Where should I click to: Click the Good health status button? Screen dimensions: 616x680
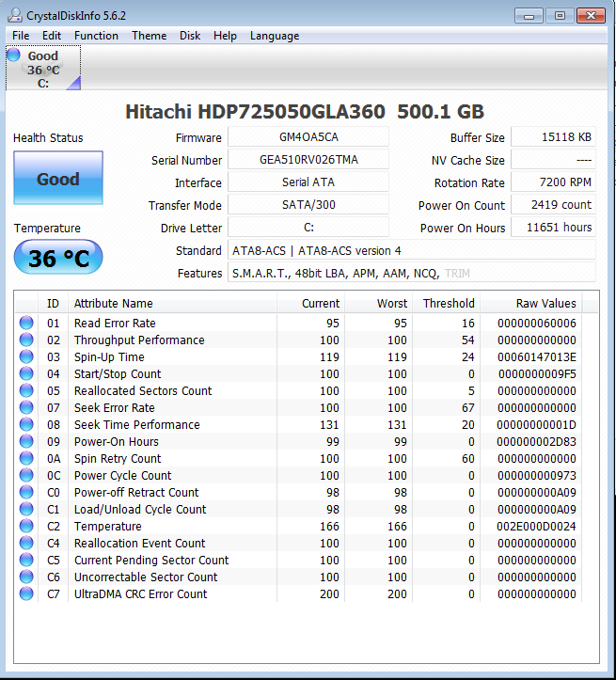(58, 178)
